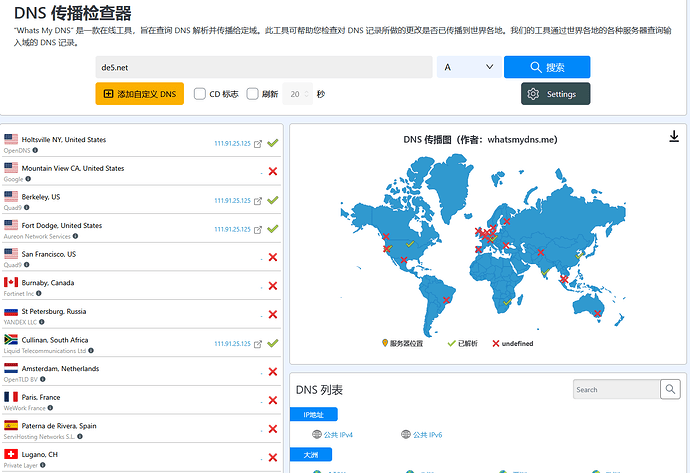Click the red X for St Petersburg, Russia
Screen dimensions: 690x473
[x=273, y=315]
